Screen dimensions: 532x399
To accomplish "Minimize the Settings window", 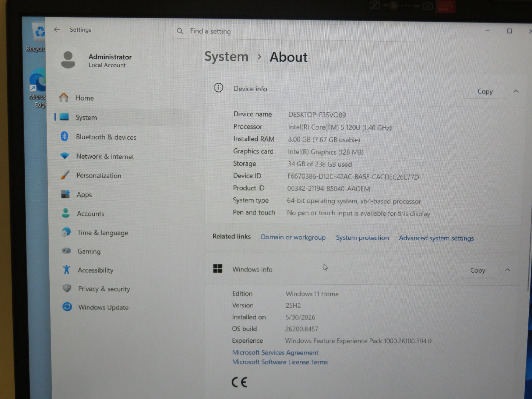I will pyautogui.click(x=488, y=31).
